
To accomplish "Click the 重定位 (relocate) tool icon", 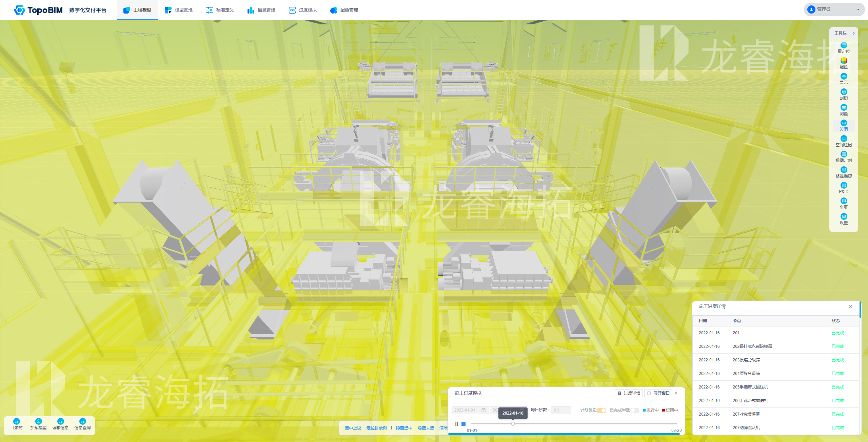I will [x=844, y=45].
